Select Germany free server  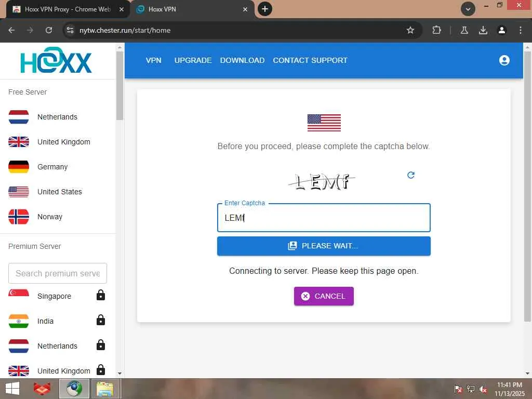click(58, 167)
